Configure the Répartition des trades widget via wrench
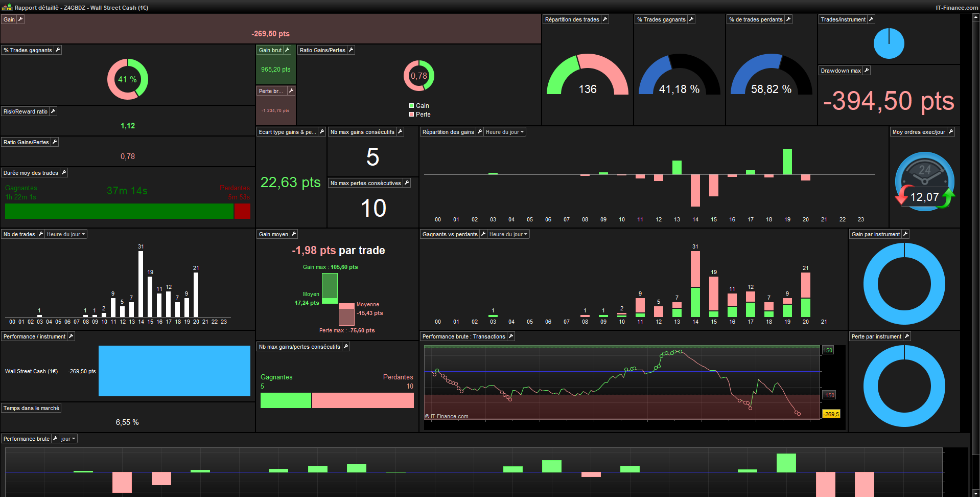 point(605,19)
